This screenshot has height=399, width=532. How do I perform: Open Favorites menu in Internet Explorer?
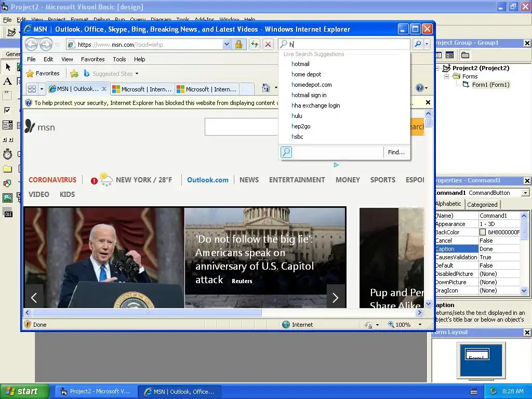(x=92, y=59)
